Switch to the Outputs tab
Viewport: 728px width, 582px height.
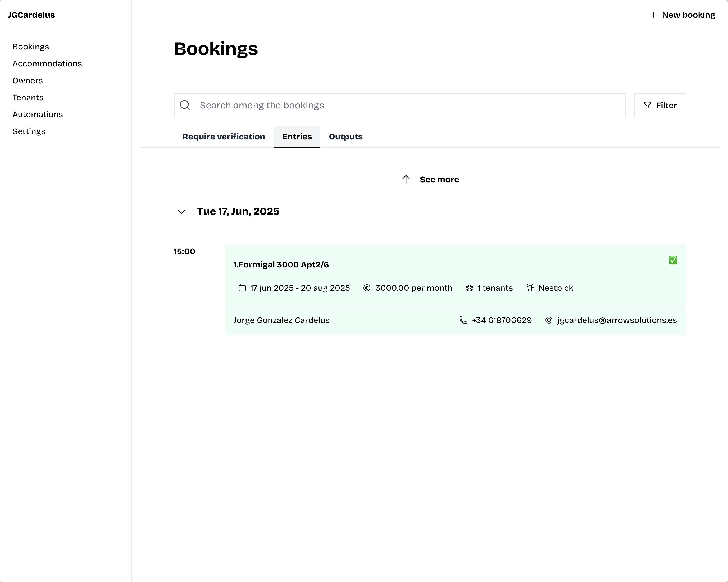pos(346,137)
